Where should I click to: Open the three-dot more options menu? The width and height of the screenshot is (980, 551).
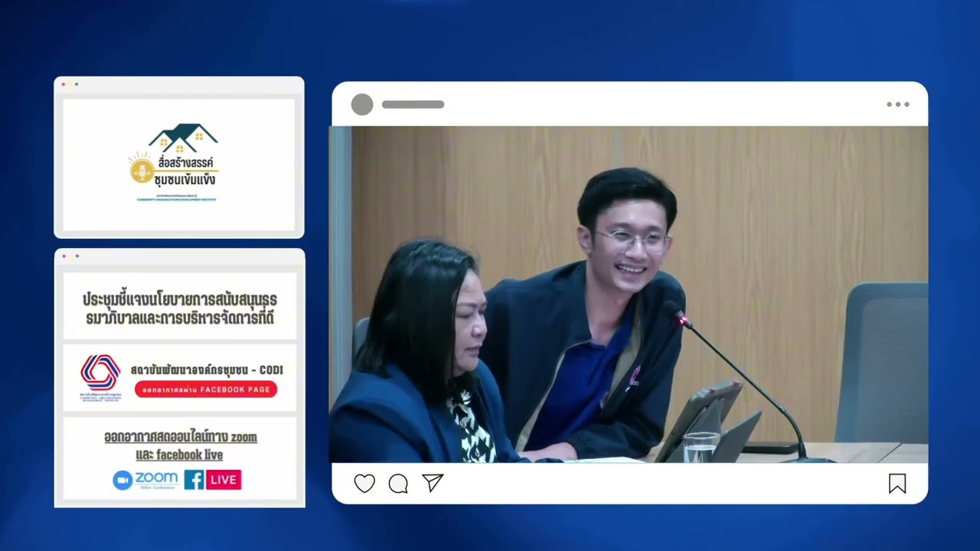(898, 104)
